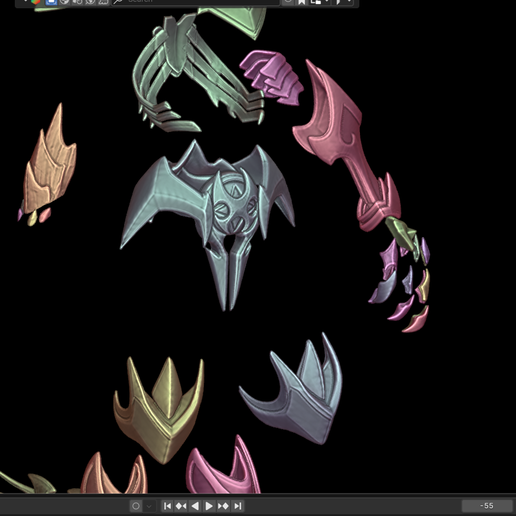Click the multicolored cube icon at the top left

pyautogui.click(x=36, y=2)
